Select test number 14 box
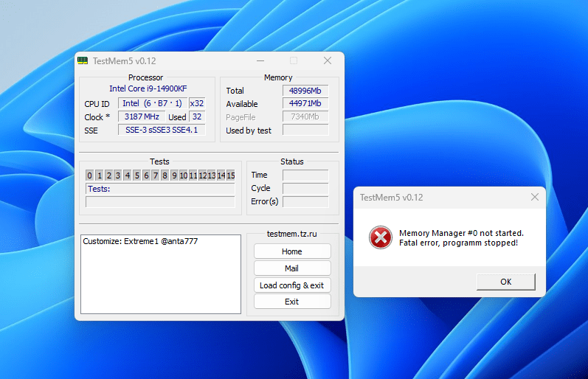 click(221, 175)
